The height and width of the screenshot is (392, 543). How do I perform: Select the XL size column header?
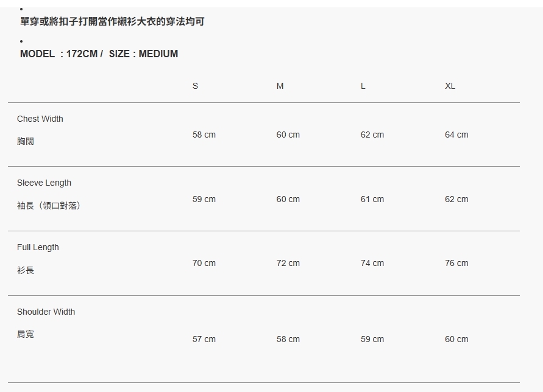coord(450,86)
